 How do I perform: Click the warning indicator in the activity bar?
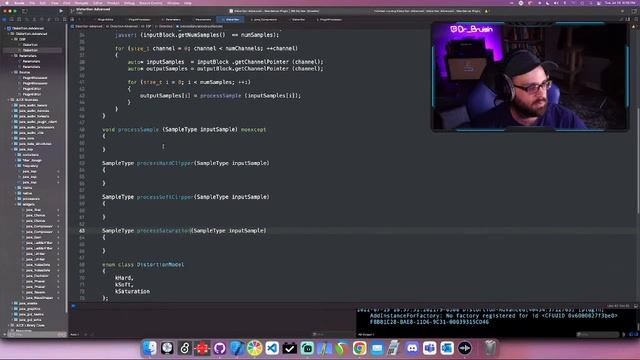pyautogui.click(x=486, y=11)
